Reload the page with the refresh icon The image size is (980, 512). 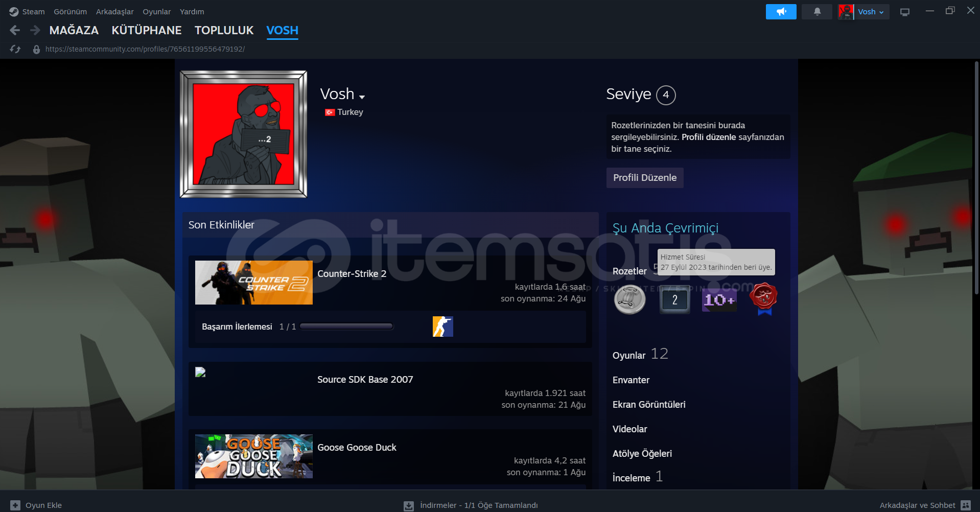(x=15, y=49)
